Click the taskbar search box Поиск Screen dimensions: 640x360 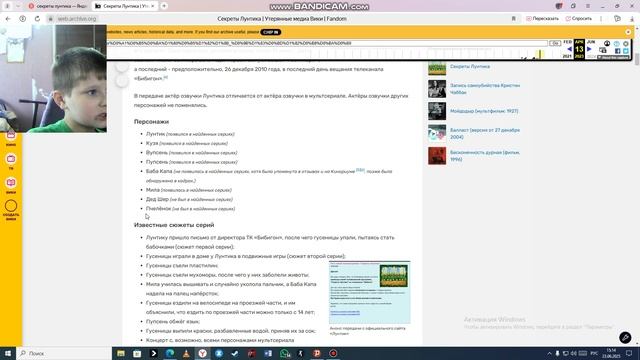[x=64, y=353]
